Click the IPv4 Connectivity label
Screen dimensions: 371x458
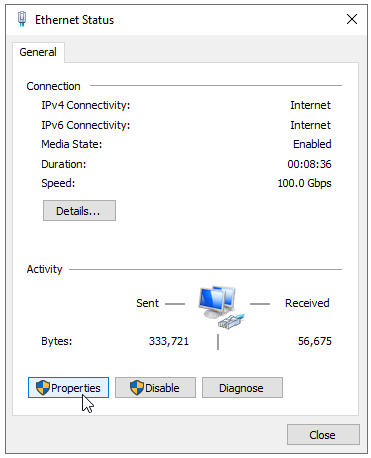point(86,105)
